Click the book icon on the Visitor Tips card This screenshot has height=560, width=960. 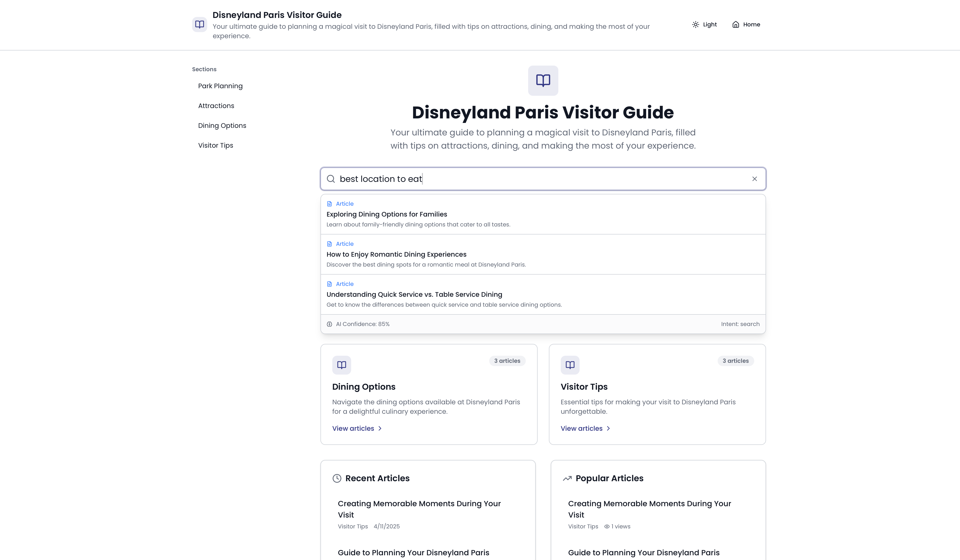point(570,365)
